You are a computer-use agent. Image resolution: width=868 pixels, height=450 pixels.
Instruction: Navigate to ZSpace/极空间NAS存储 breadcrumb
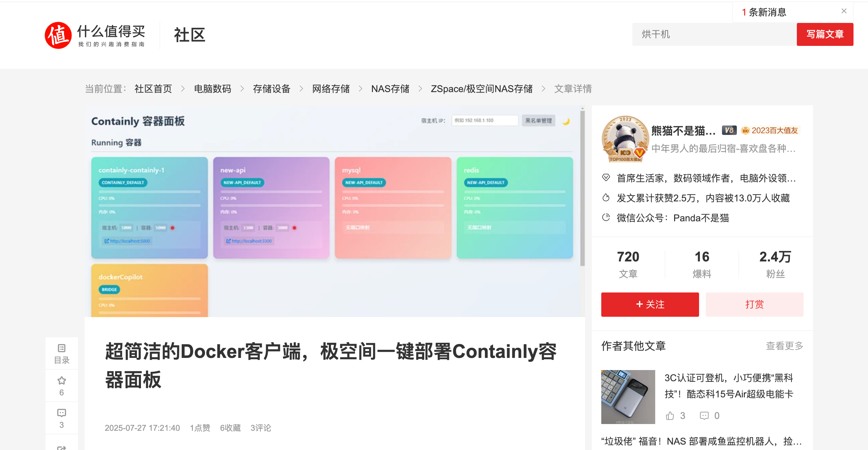point(481,89)
